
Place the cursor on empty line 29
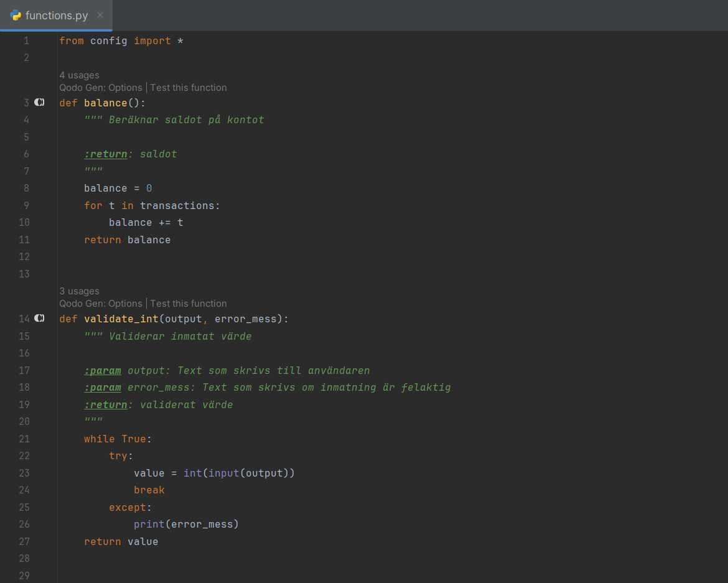249,576
